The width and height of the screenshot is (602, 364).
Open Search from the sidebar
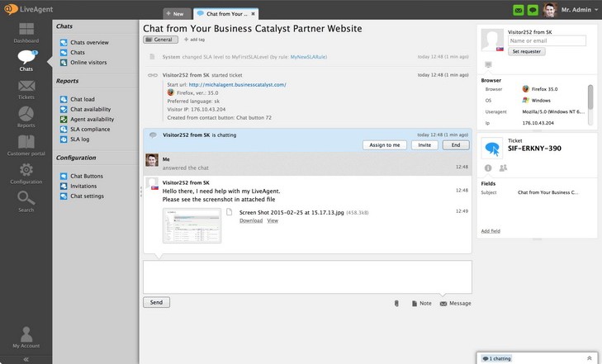(26, 201)
